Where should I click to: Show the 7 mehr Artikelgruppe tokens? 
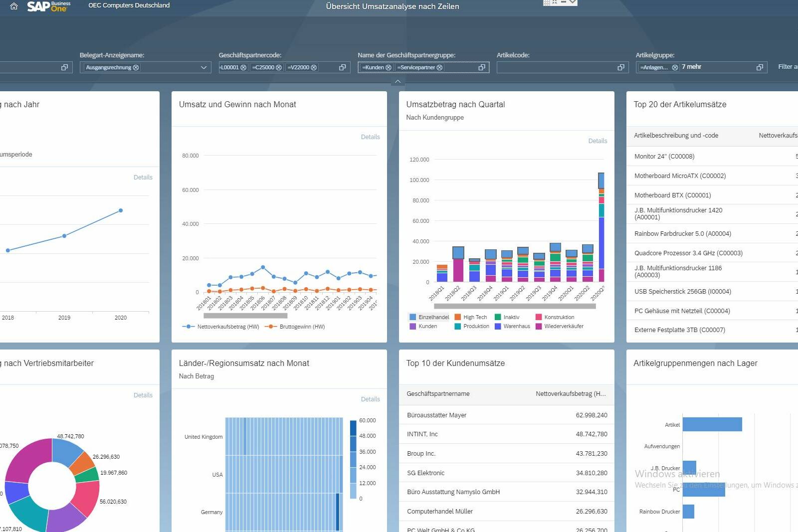pos(691,67)
